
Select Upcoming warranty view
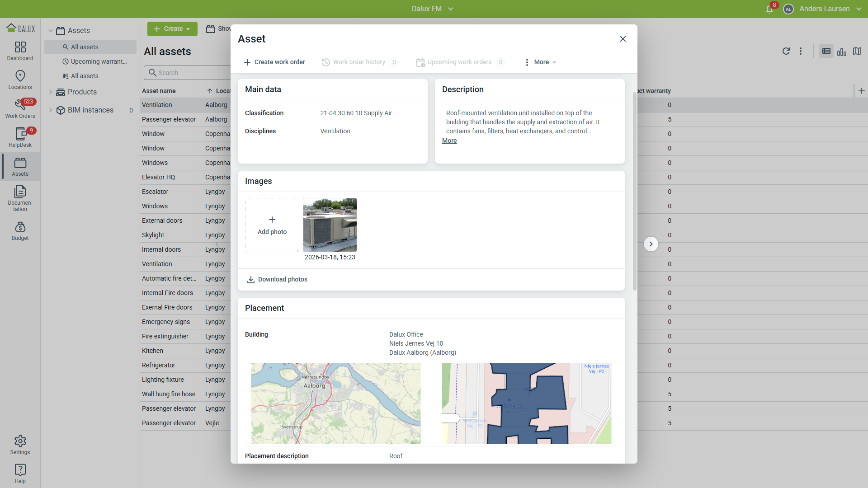(x=90, y=61)
